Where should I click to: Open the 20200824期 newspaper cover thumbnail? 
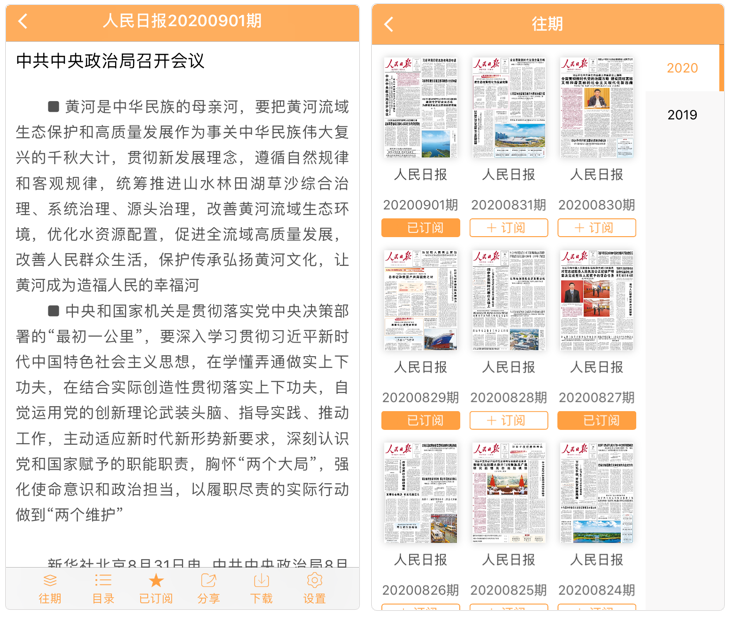(x=596, y=492)
